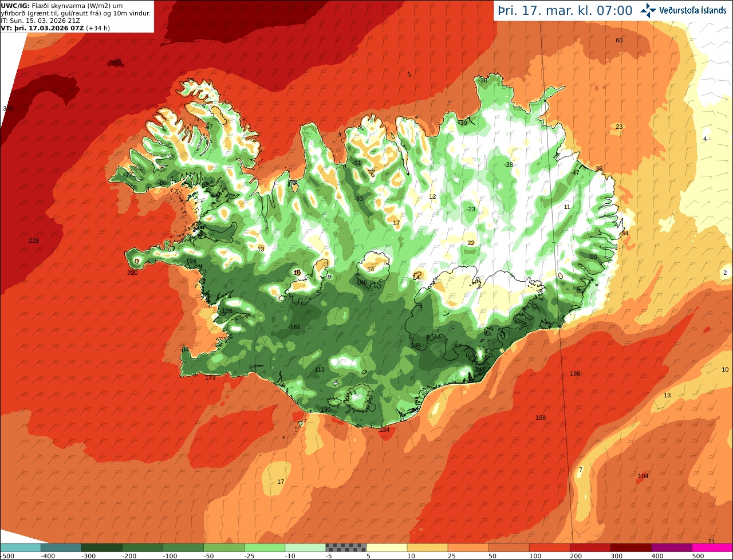Screen dimensions: 733x560
Task: Click the -91 value on the map
Action: tap(357, 163)
